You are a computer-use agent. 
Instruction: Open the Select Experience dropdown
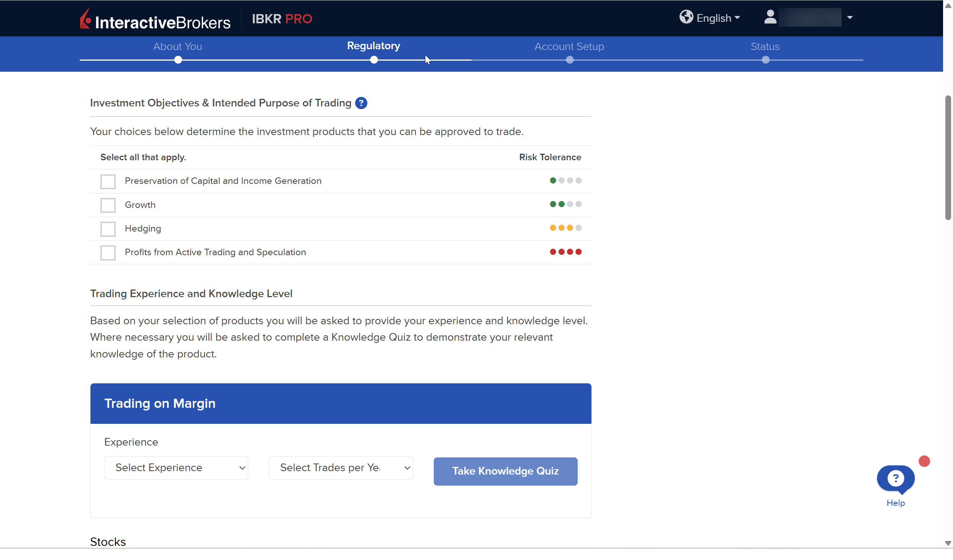(176, 468)
